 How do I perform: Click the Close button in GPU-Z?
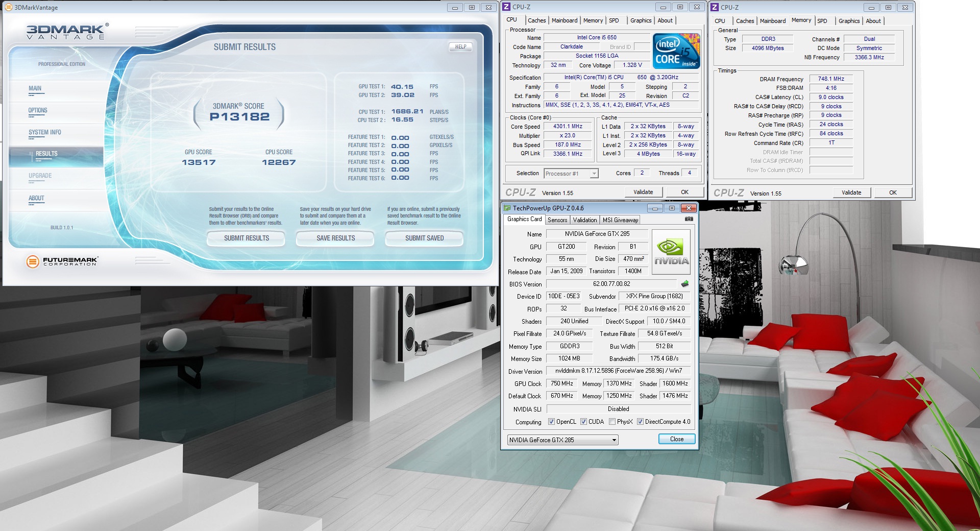point(676,439)
